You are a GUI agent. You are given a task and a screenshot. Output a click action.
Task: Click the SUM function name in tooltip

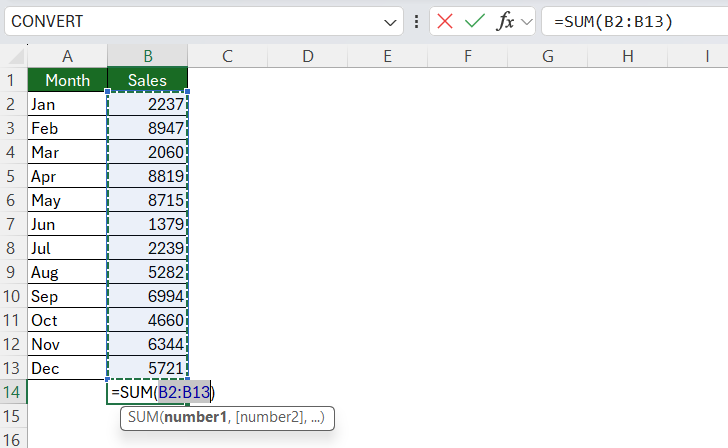point(143,417)
